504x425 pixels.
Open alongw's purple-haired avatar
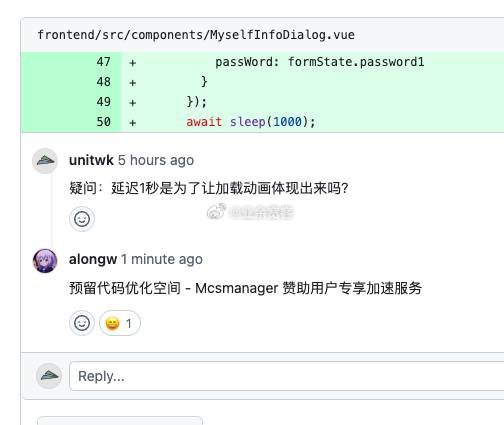pos(45,261)
